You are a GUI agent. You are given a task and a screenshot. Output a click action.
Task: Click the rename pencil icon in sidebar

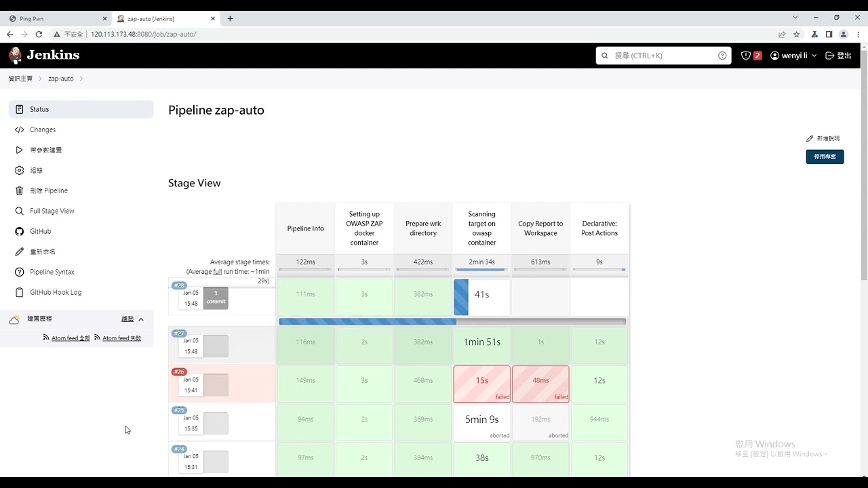[19, 251]
